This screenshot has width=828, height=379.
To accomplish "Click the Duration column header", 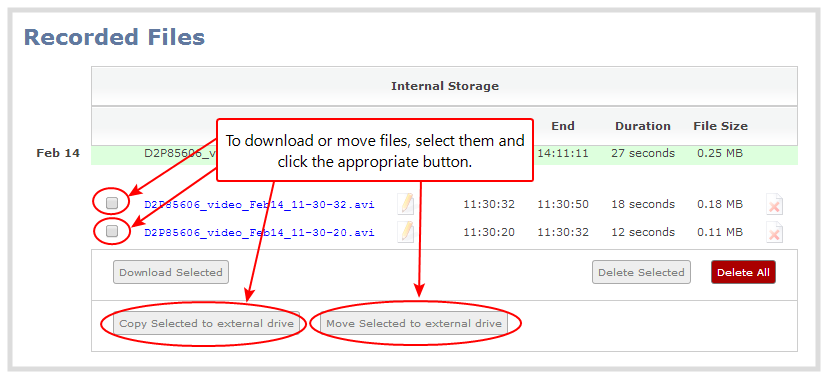I will pyautogui.click(x=643, y=126).
